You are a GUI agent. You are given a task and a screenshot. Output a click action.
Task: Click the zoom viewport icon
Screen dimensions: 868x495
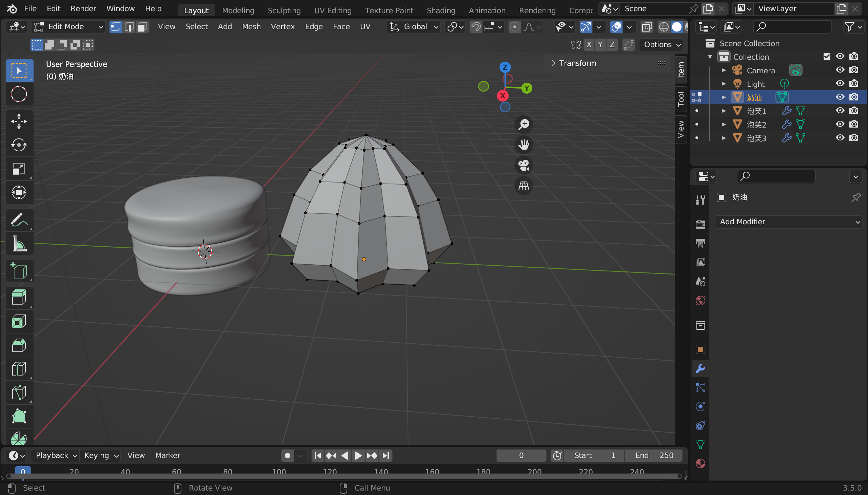pyautogui.click(x=524, y=125)
